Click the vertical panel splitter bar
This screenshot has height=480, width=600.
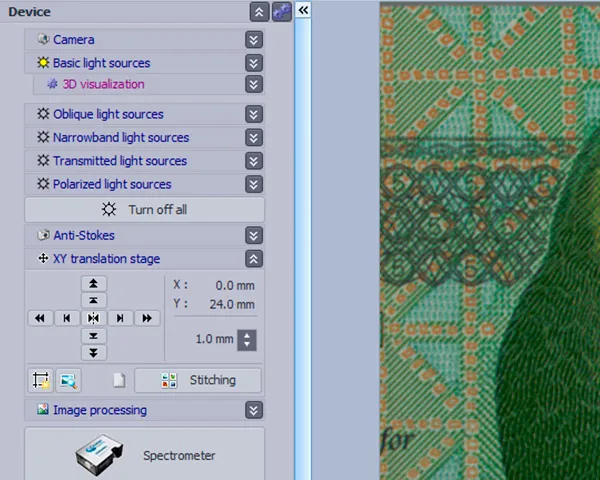(x=303, y=249)
